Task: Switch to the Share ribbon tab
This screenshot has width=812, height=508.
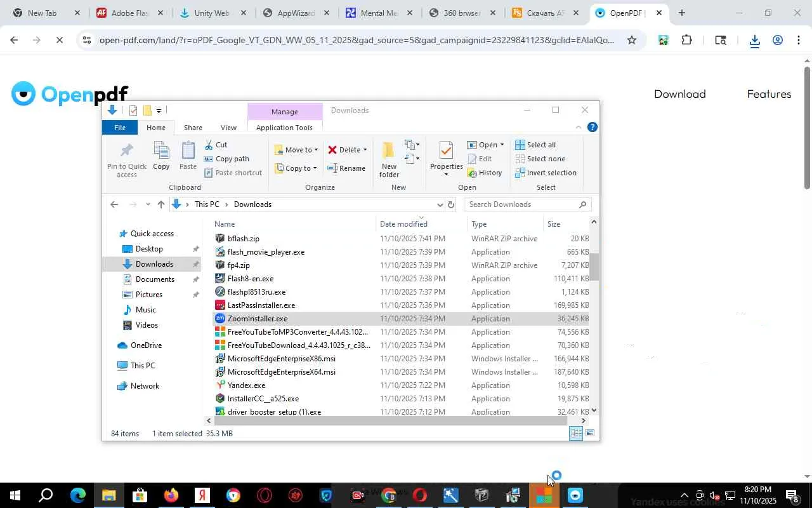Action: [x=193, y=128]
